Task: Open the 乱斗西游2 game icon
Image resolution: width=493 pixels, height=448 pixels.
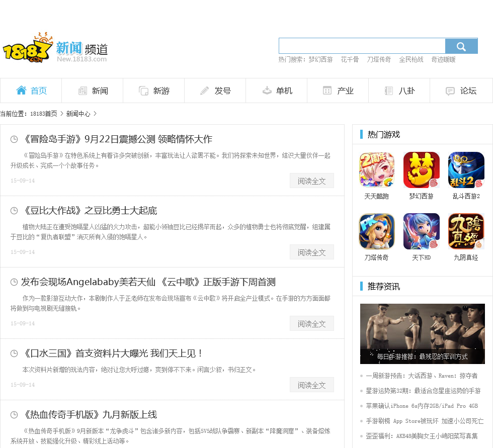Action: pyautogui.click(x=466, y=169)
